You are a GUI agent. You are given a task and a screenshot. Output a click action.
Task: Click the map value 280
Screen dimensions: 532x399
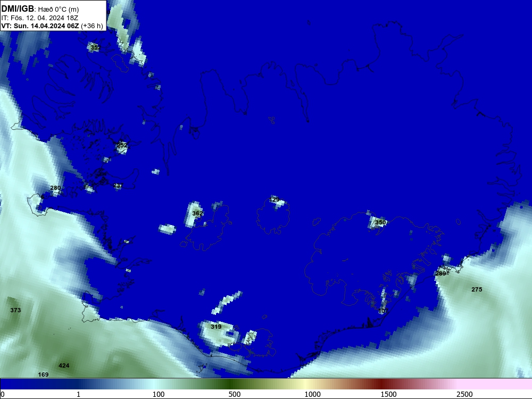click(55, 188)
